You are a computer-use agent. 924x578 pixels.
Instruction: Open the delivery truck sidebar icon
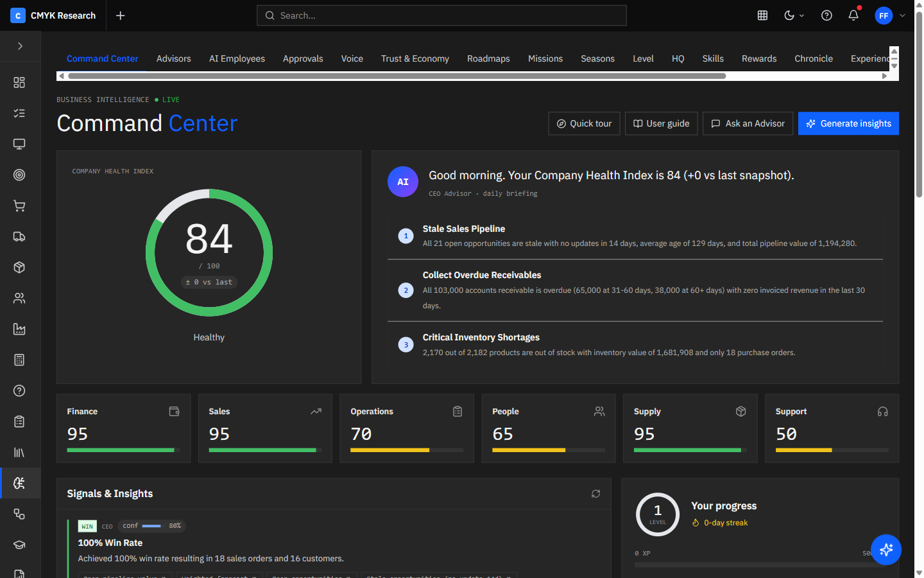tap(19, 236)
